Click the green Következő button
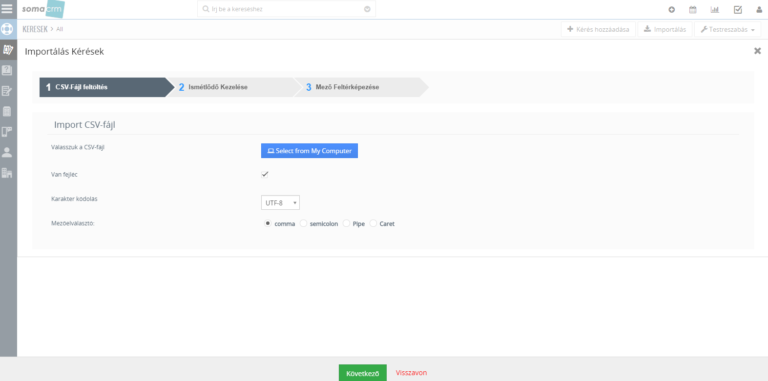The image size is (768, 381). tap(362, 373)
